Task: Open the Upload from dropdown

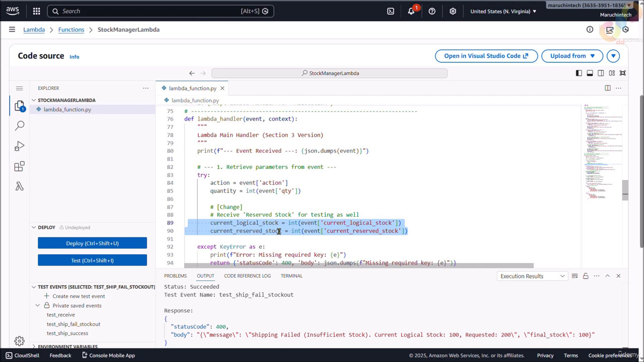Action: pos(573,56)
